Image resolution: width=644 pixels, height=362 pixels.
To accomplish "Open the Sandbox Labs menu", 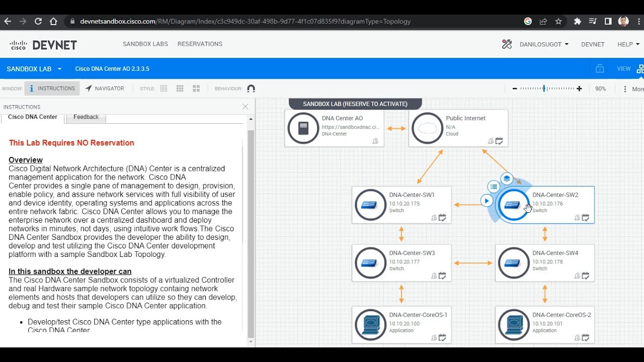I will pos(145,44).
